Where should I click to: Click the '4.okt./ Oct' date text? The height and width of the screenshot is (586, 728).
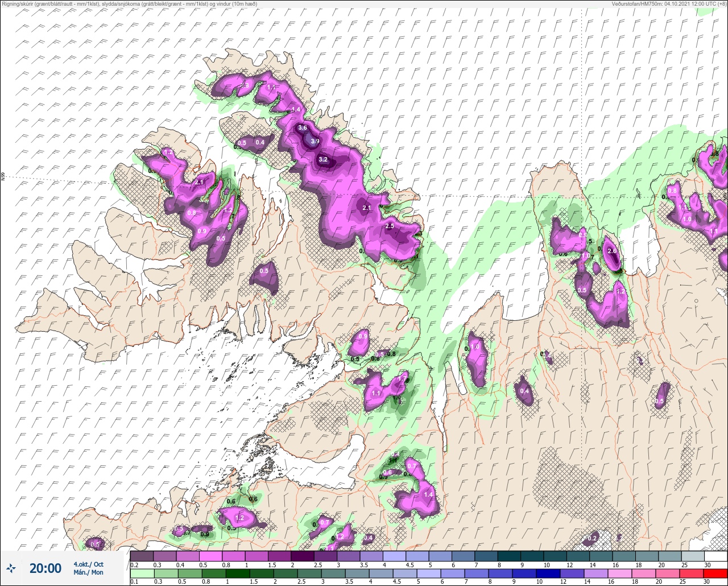(88, 564)
